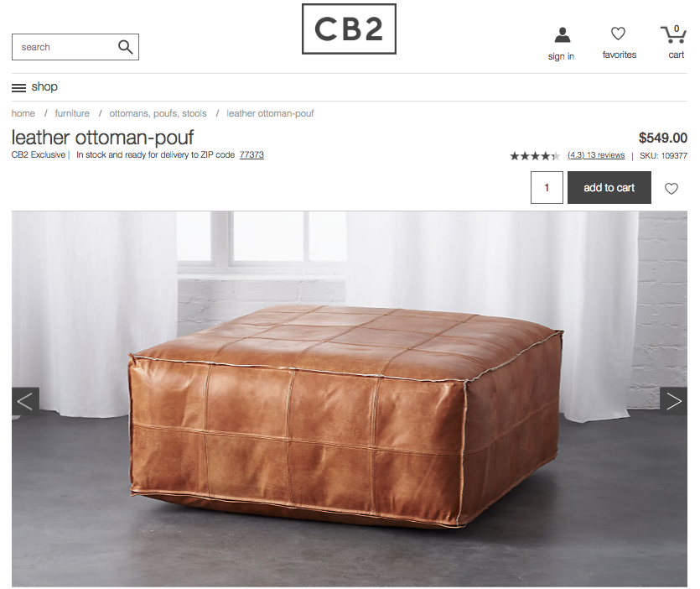Click the quantity input box
Screen dimensions: 700x589
547,188
